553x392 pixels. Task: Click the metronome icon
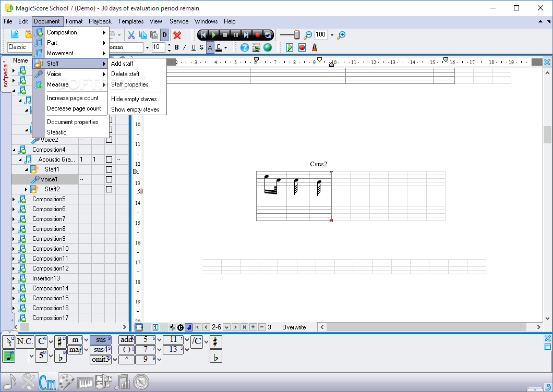pyautogui.click(x=315, y=47)
